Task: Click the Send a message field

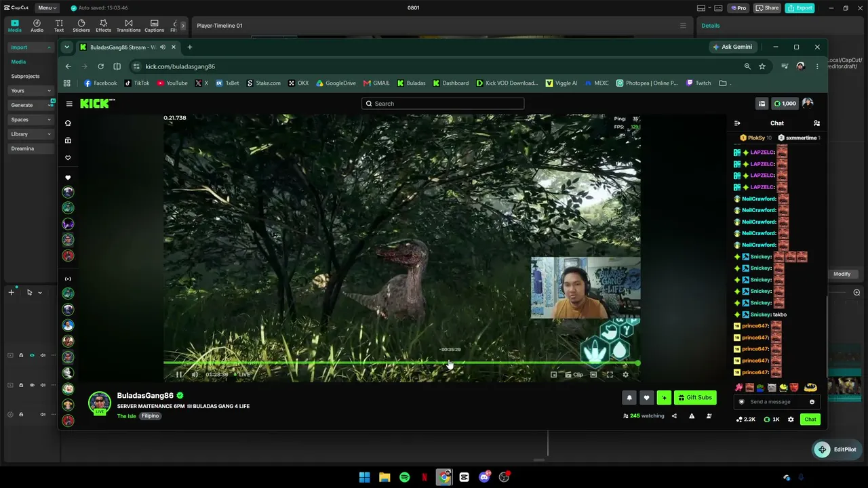Action: [776, 402]
